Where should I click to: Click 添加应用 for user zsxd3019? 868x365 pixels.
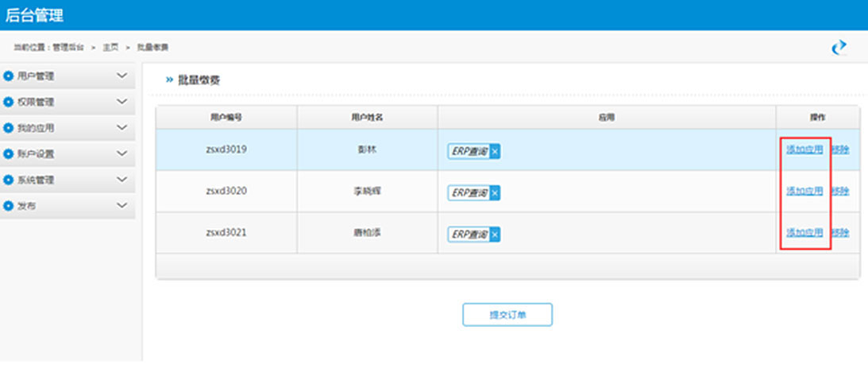coord(804,149)
